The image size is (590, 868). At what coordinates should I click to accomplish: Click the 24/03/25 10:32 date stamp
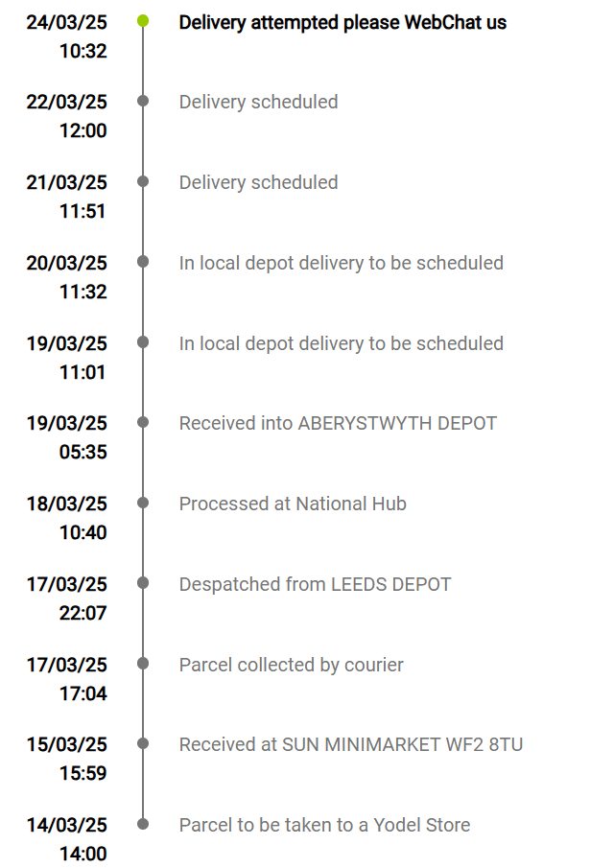tap(67, 36)
